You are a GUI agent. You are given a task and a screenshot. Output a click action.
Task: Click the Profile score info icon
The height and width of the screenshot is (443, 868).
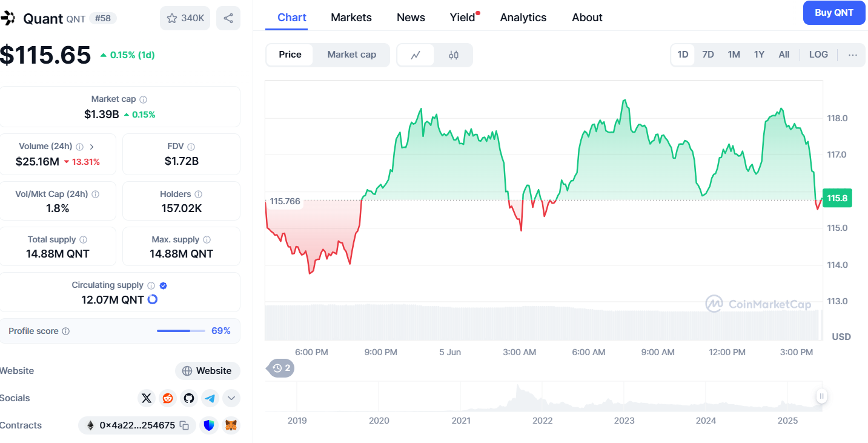coord(66,331)
